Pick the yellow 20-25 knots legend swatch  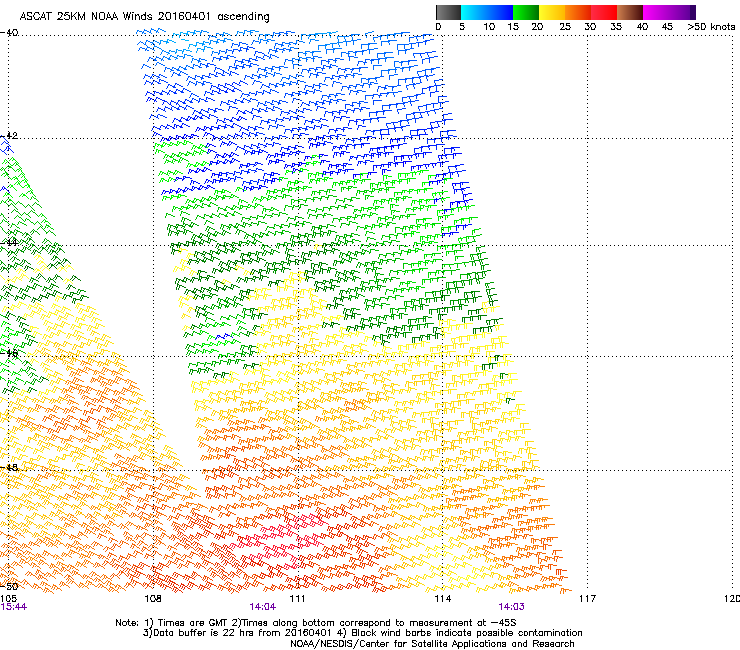[552, 12]
